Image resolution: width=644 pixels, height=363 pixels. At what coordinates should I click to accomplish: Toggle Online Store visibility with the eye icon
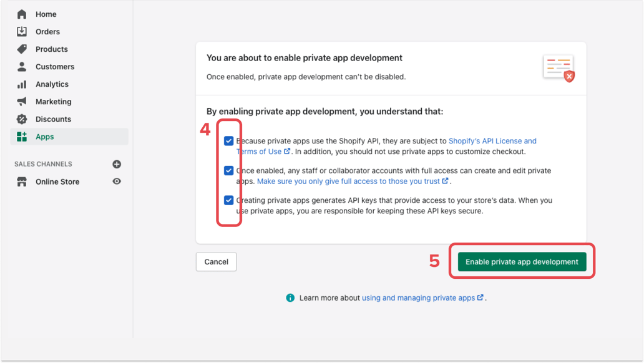(116, 181)
